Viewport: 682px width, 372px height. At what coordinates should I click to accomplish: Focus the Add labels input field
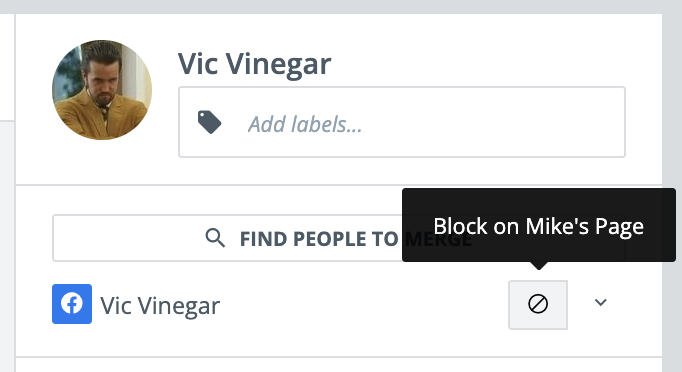[402, 122]
